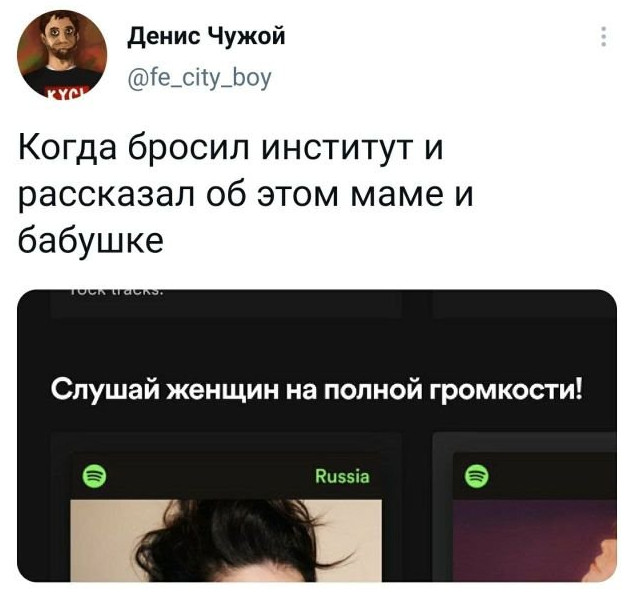The height and width of the screenshot is (605, 634).
Task: Click the partially visible top-right dark card
Action: [x=524, y=304]
